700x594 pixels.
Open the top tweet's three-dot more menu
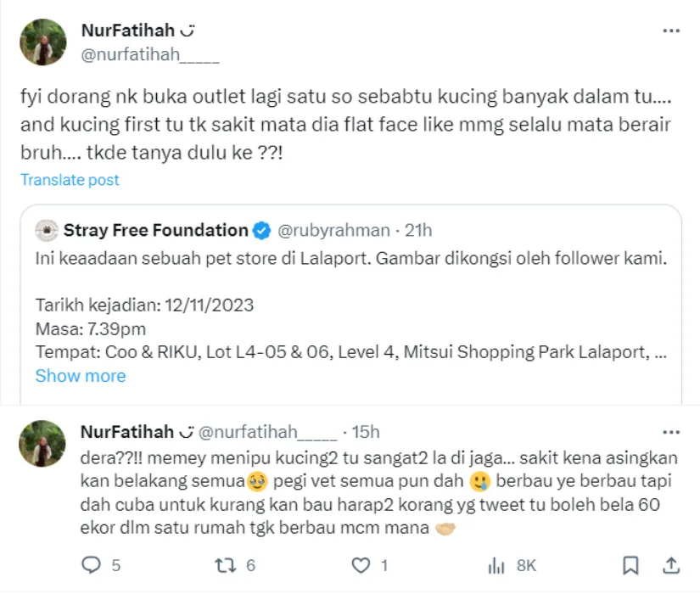671,31
